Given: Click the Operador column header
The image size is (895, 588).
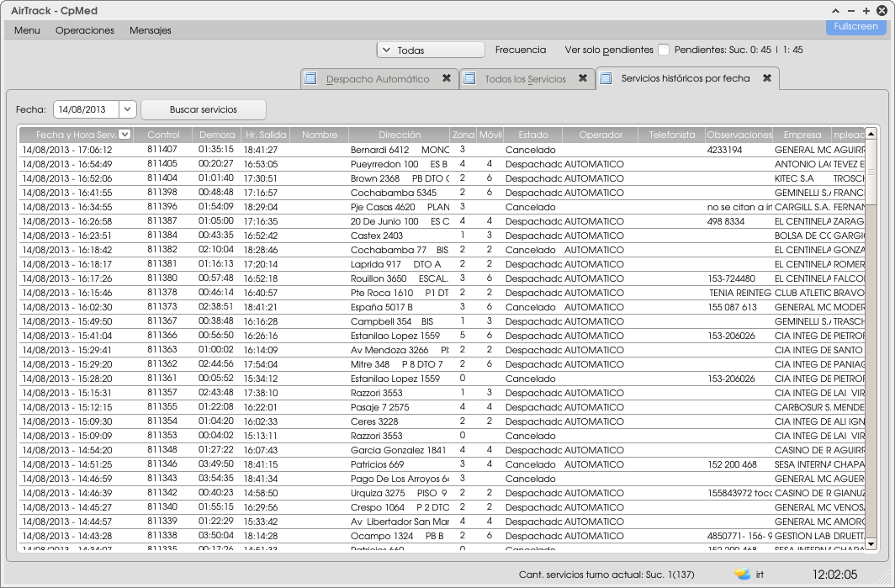Looking at the screenshot, I should (x=601, y=135).
